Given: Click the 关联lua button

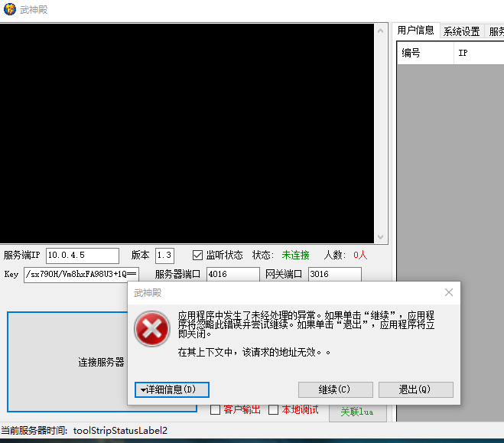Looking at the screenshot, I should pos(356,412).
